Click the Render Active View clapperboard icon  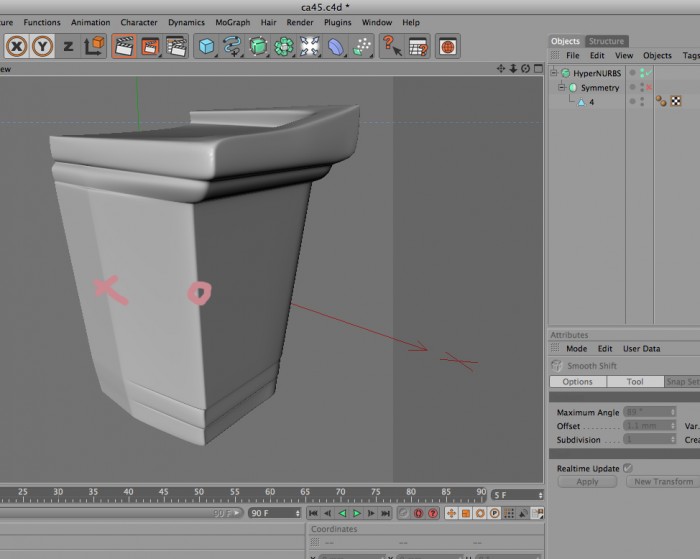124,46
